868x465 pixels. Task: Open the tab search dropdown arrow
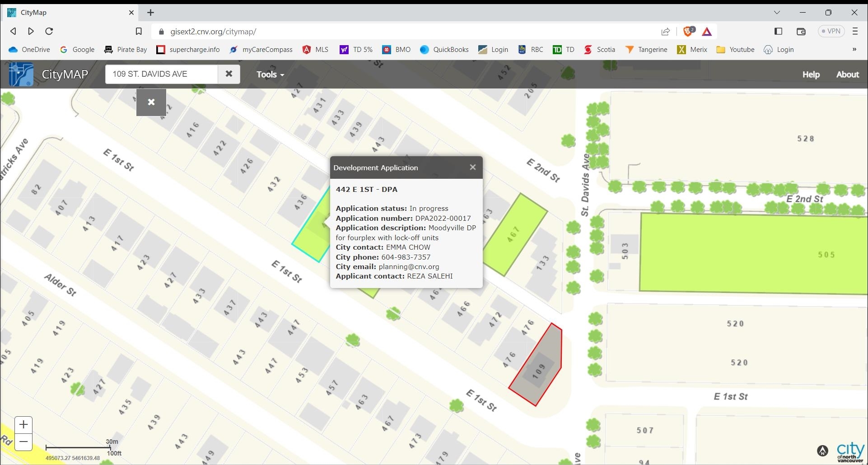pos(777,13)
